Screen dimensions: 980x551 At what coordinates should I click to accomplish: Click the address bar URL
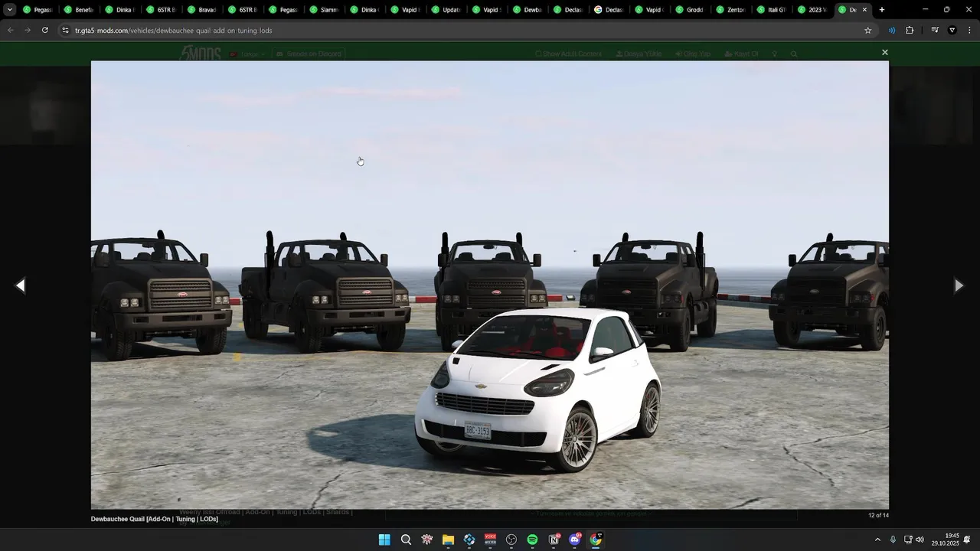174,31
